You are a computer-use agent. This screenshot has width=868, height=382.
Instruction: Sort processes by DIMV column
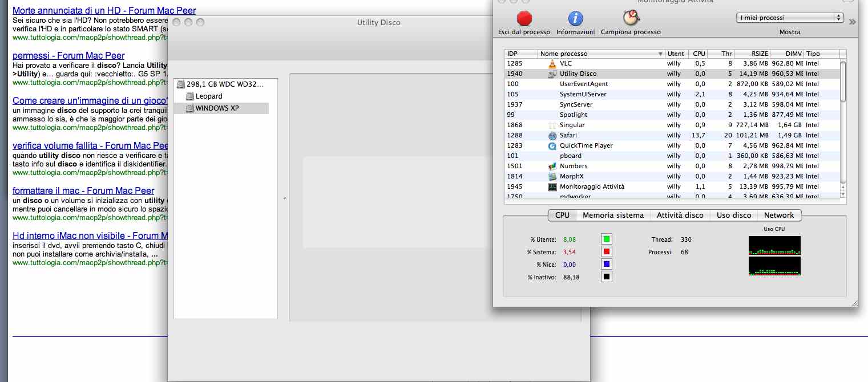point(787,54)
